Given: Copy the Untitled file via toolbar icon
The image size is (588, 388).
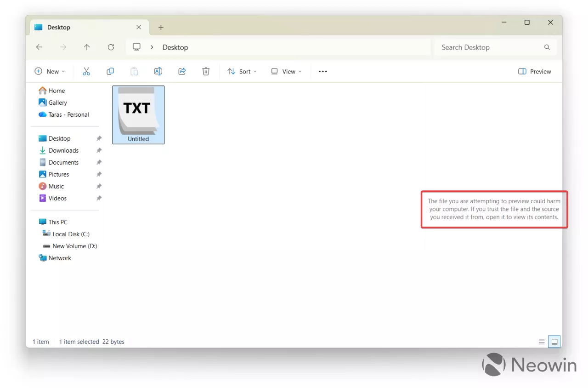Looking at the screenshot, I should point(110,71).
